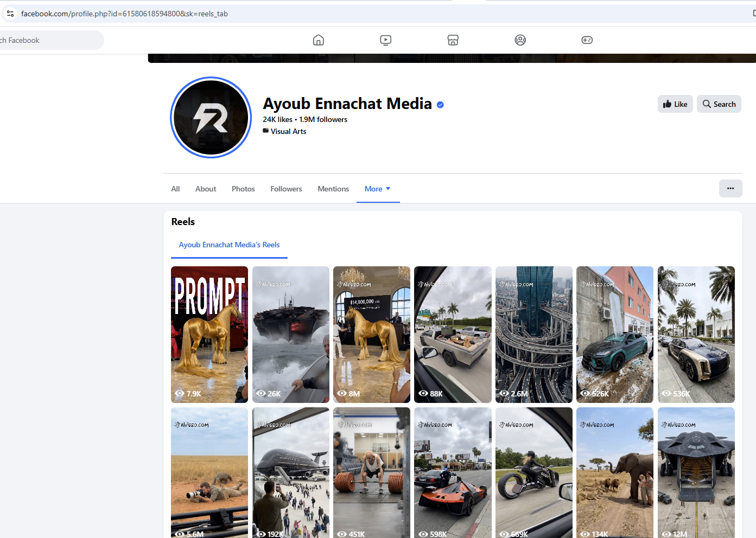Like the Ayoub Ennachat Media page
Viewport: 756px width, 538px height.
point(675,104)
